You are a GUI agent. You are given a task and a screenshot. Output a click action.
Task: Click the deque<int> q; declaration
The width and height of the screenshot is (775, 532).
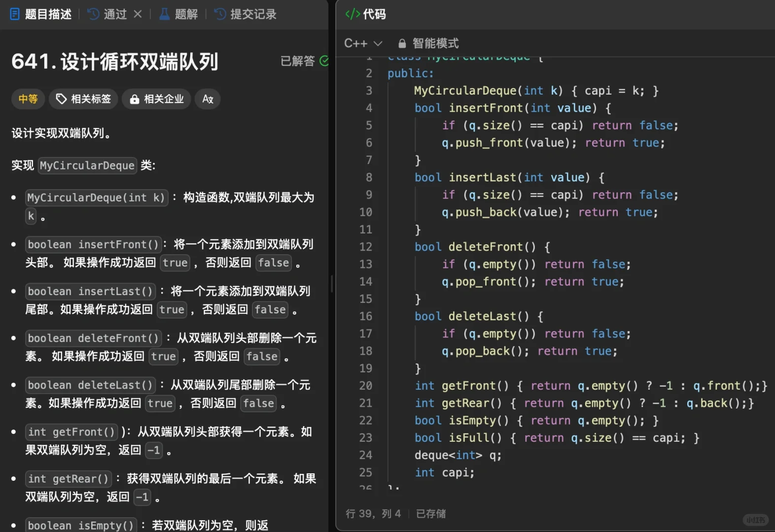(458, 455)
